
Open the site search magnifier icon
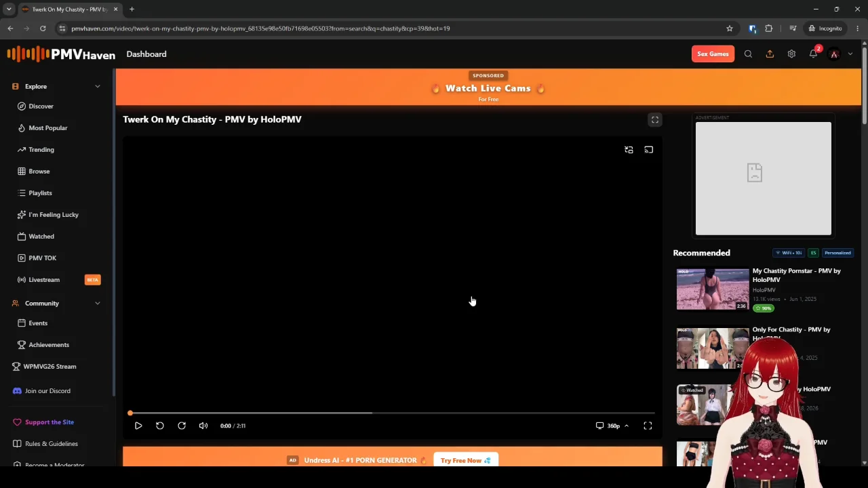click(x=748, y=54)
